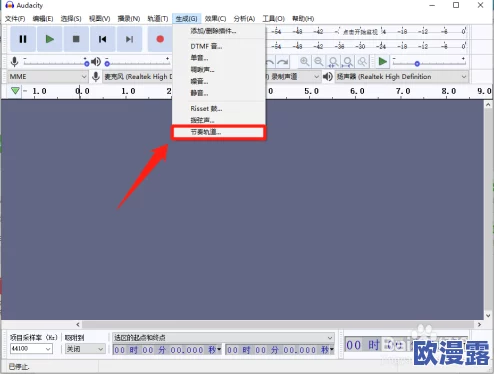The image size is (494, 374).
Task: Choose the entry directly below DTMF
Action: [219, 58]
